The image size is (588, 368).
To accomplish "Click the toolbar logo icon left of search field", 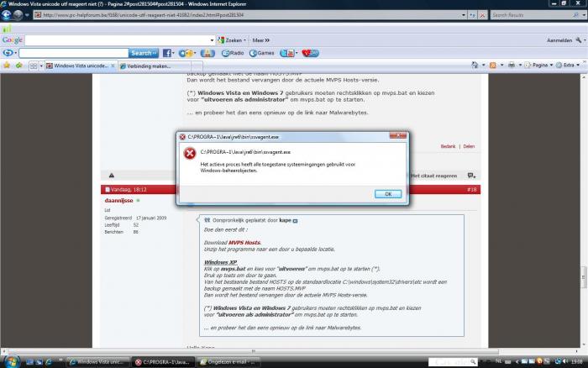I will coord(8,53).
